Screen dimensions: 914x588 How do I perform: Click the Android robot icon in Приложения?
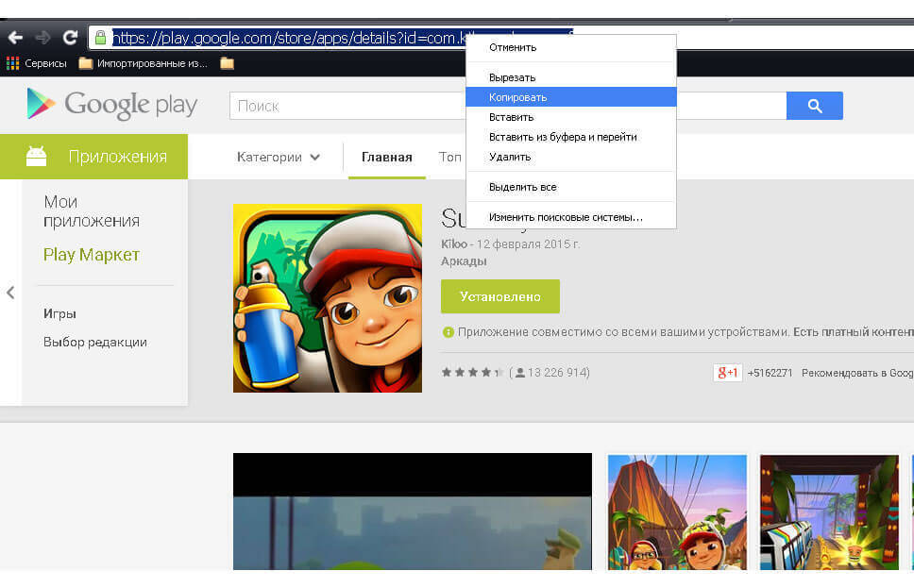coord(36,156)
